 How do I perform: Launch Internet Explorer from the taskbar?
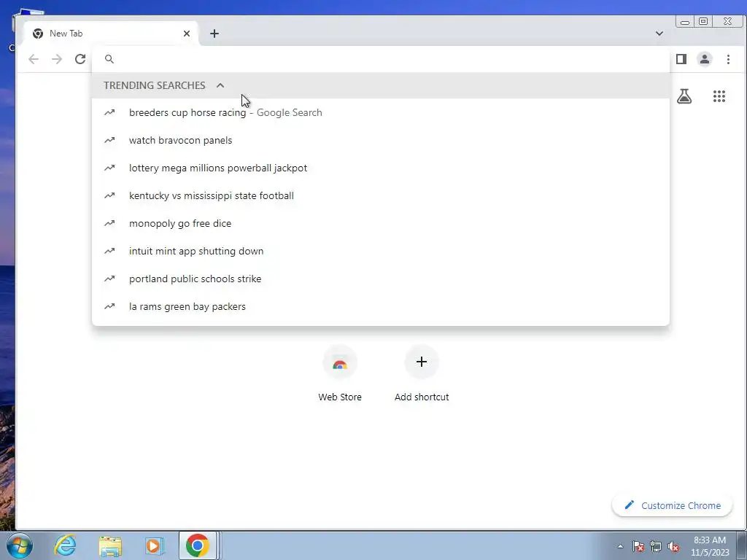pos(65,545)
